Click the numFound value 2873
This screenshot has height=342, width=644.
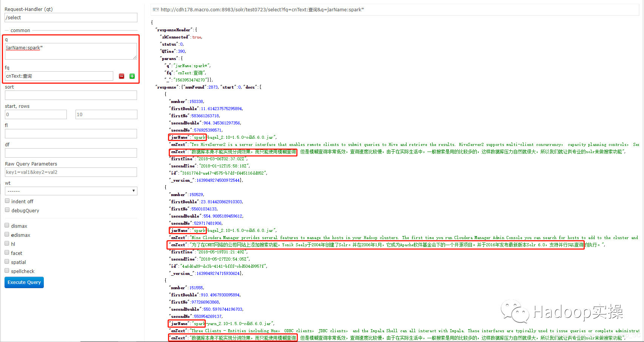tap(213, 87)
